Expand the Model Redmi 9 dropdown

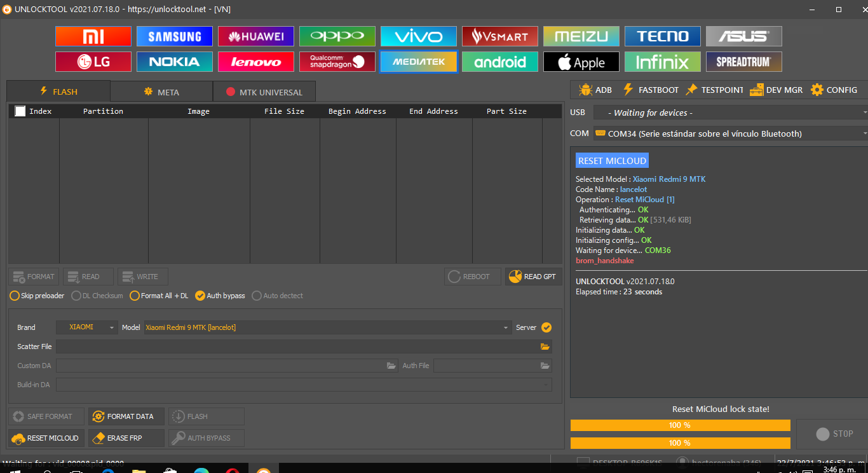click(x=328, y=327)
